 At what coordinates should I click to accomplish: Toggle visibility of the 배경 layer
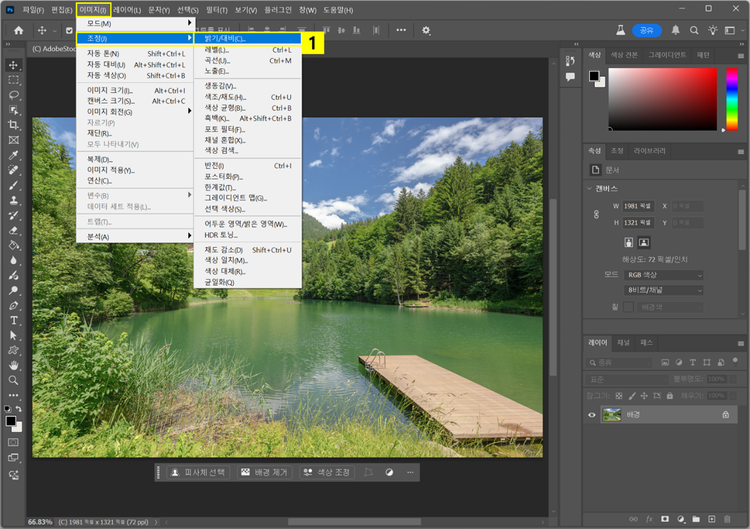pyautogui.click(x=592, y=415)
